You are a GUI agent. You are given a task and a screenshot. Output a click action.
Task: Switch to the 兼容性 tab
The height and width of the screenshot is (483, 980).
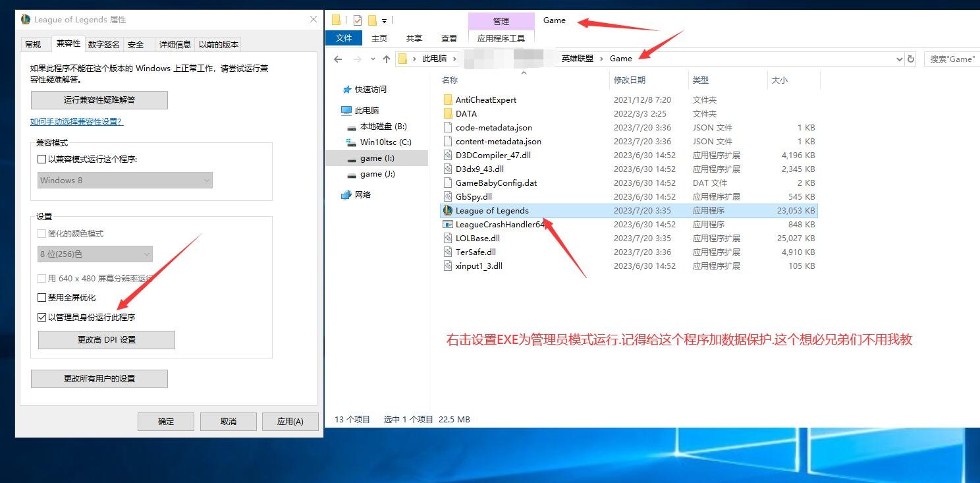tap(68, 43)
